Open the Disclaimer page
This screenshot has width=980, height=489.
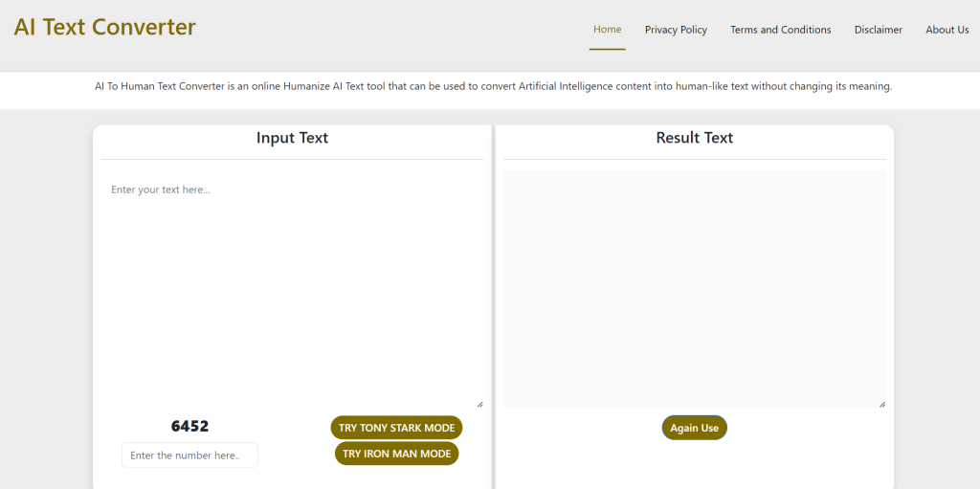point(879,30)
